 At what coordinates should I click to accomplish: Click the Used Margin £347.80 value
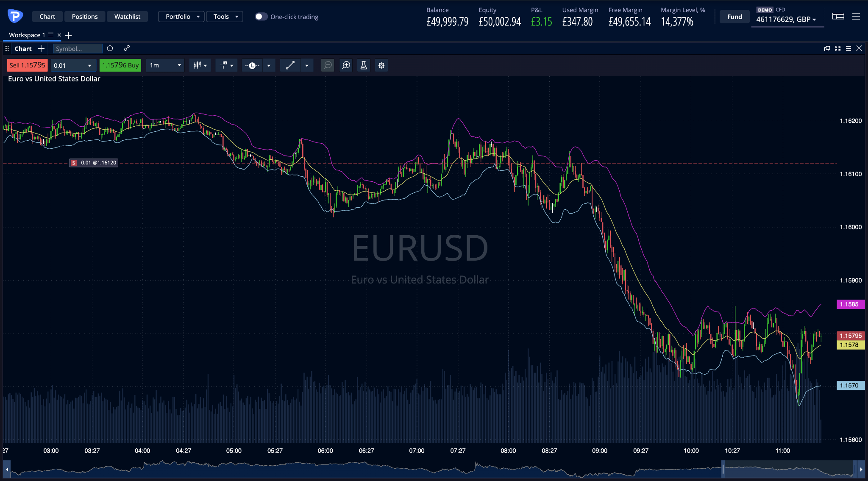coord(577,22)
